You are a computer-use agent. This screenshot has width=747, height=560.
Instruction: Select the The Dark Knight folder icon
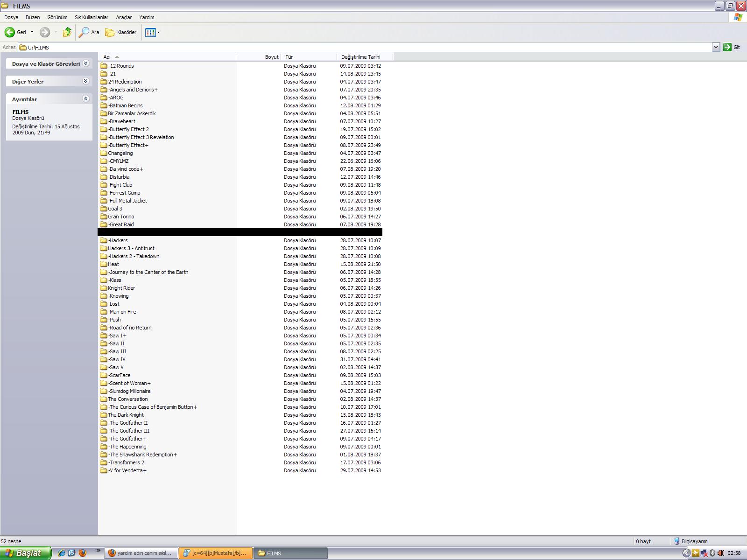pyautogui.click(x=104, y=415)
